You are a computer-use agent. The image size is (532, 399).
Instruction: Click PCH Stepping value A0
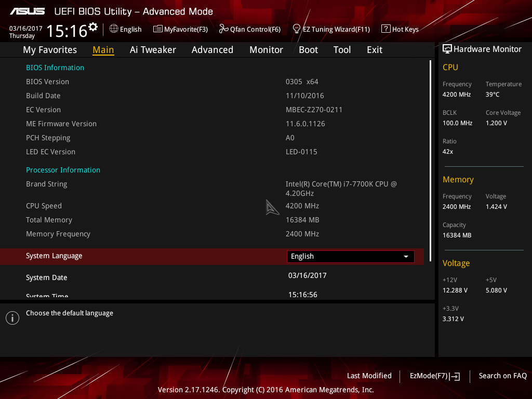290,138
